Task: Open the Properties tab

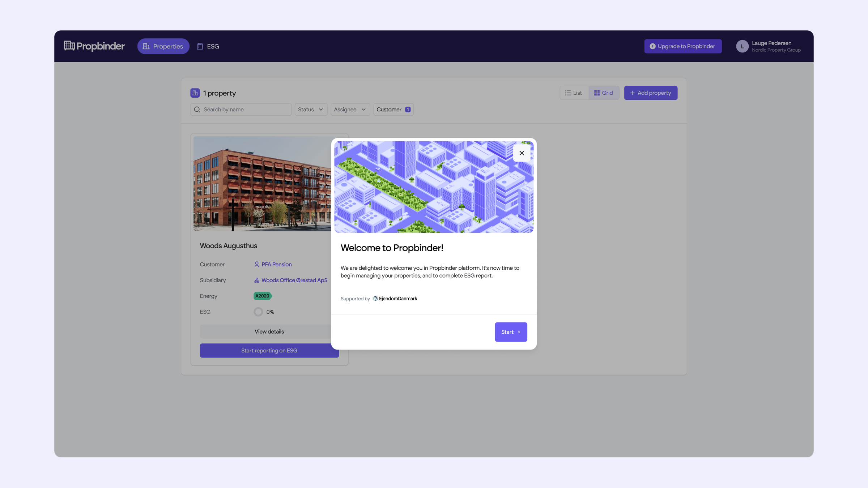Action: pyautogui.click(x=163, y=46)
